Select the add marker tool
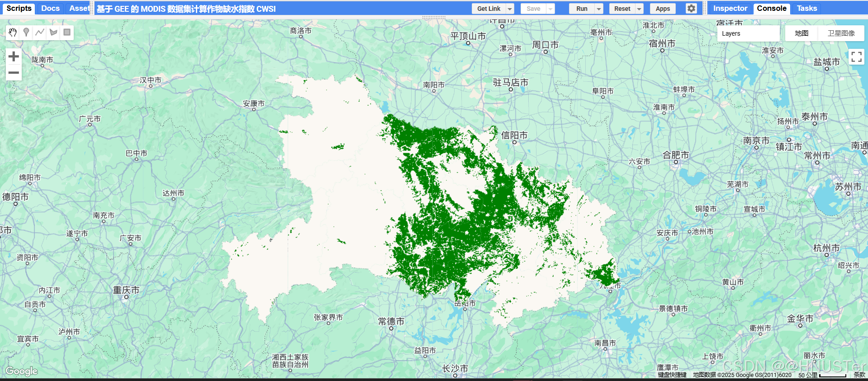868x381 pixels. (26, 32)
